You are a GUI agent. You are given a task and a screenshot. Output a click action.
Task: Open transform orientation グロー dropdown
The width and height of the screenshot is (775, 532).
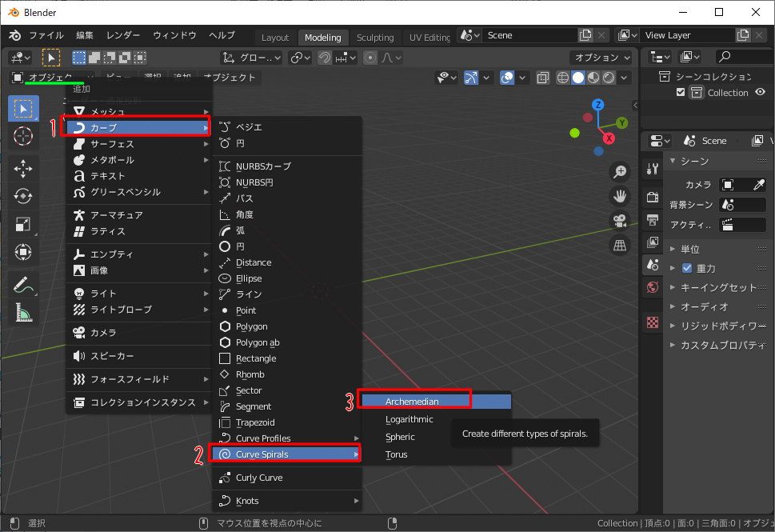tap(251, 58)
